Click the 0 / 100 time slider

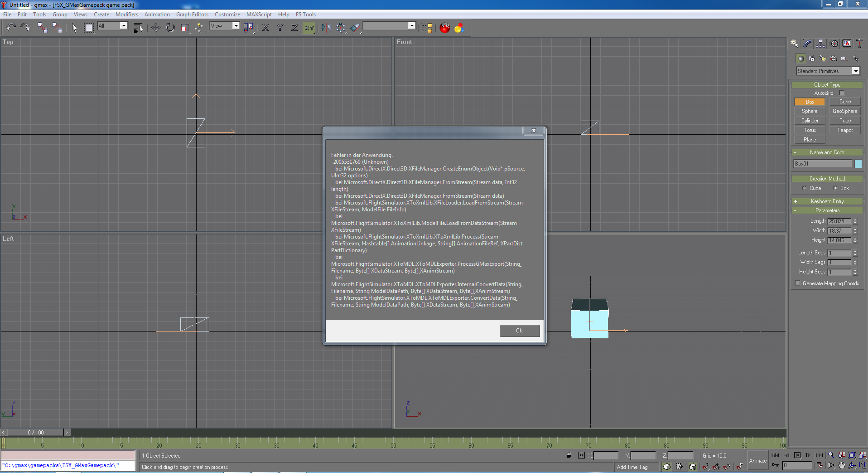coord(36,432)
